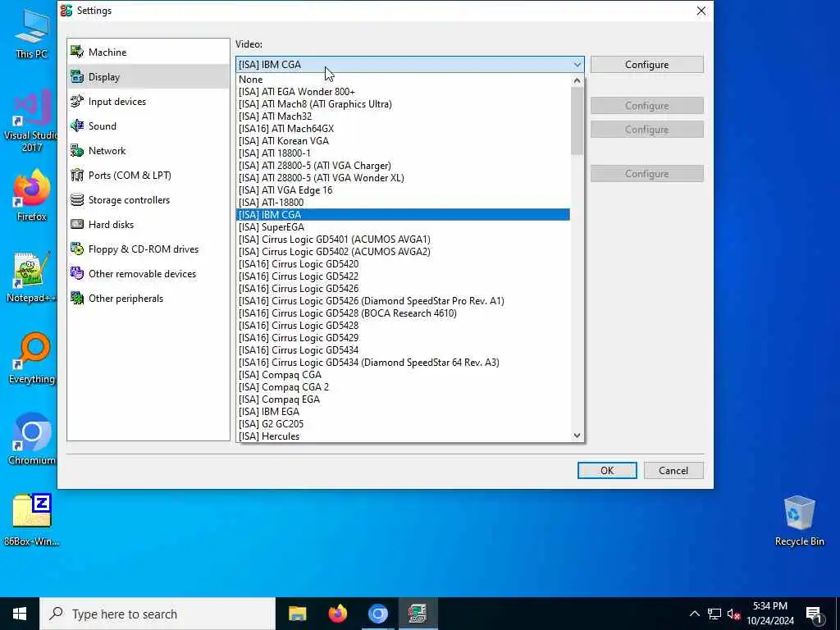
Task: Show hidden system tray icons
Action: pos(694,614)
